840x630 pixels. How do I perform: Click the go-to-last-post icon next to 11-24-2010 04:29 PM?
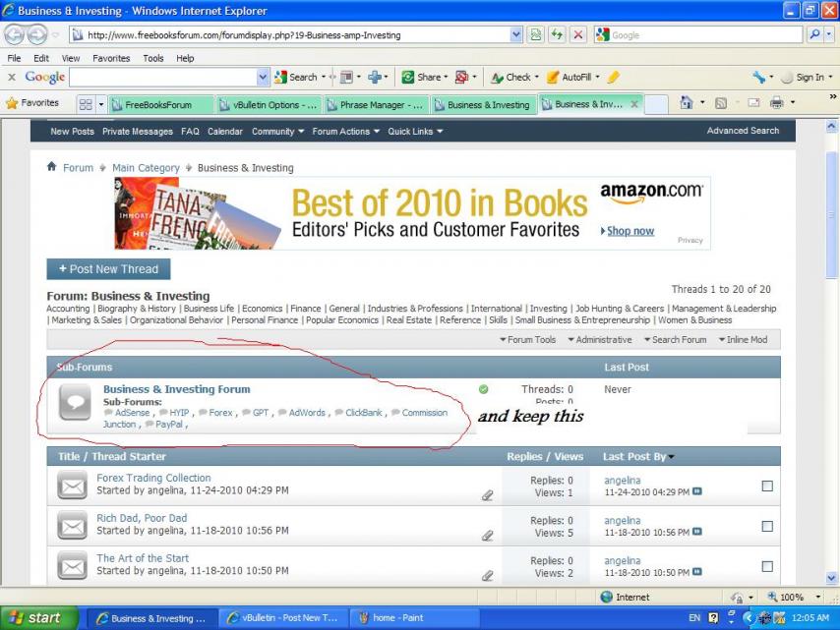(x=697, y=491)
